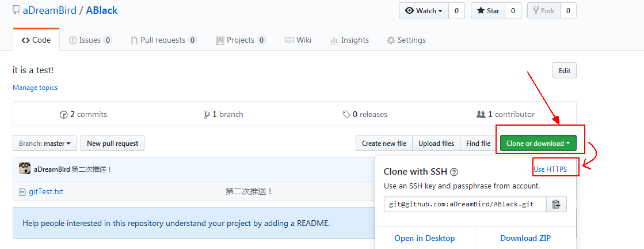Expand the Branch: master selector
Viewport: 644px width, 249px height.
click(x=45, y=143)
